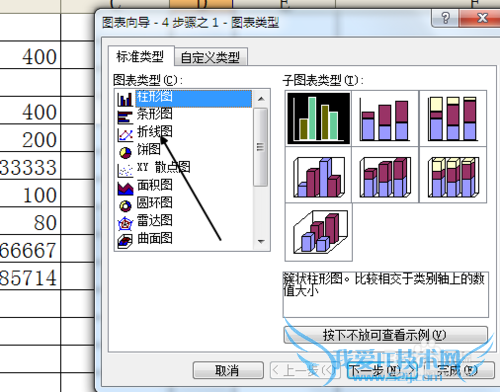
Task: Select 饼图 text in chart type list
Action: coord(149,149)
